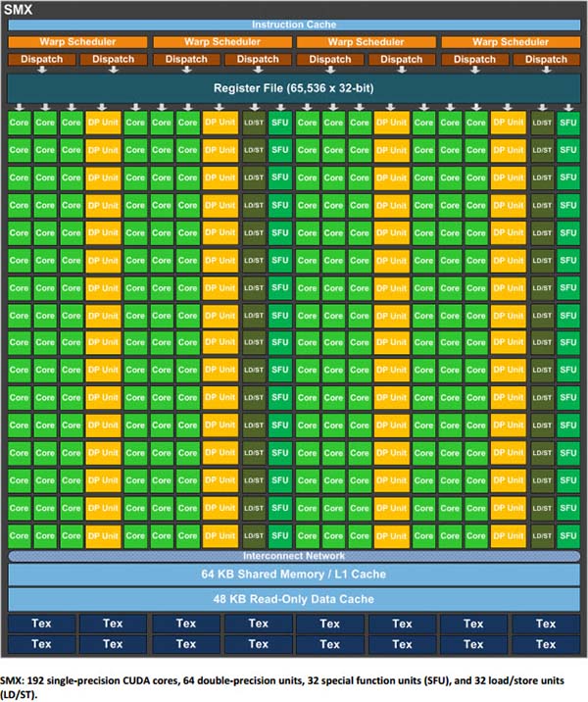
Task: Click the rightmost SFU cell in top row
Action: [567, 123]
